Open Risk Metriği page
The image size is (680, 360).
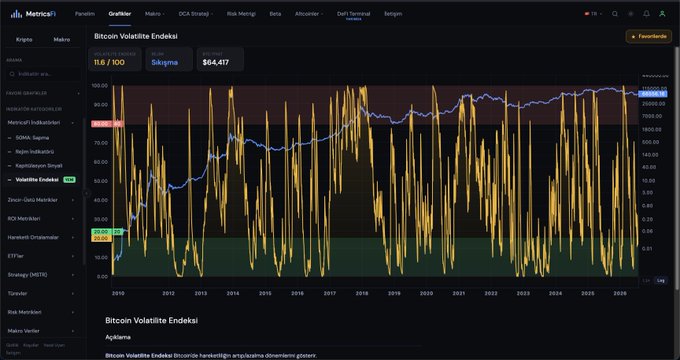point(241,14)
